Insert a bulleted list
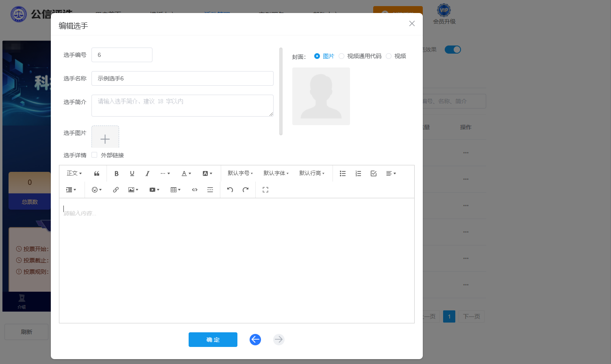Viewport: 611px width, 364px height. pyautogui.click(x=343, y=173)
